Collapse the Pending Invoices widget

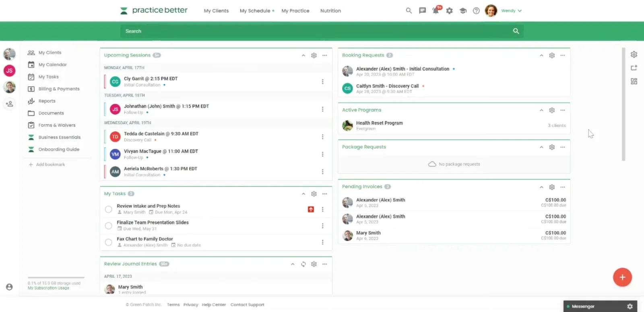pyautogui.click(x=541, y=187)
